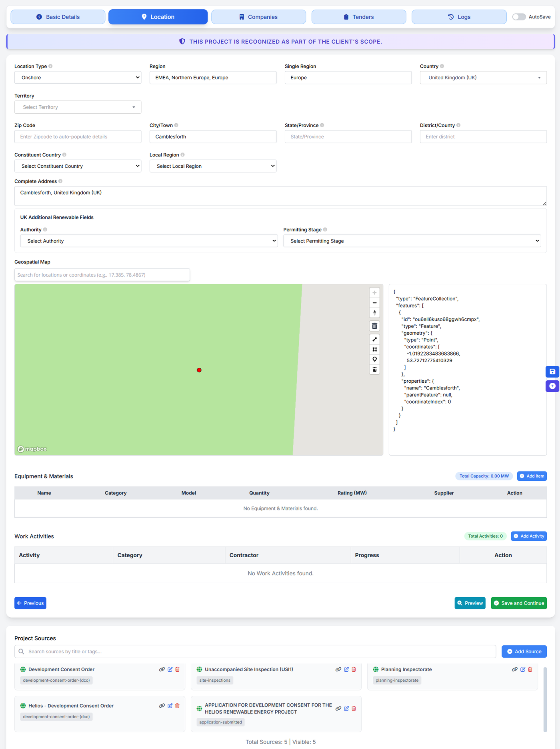The width and height of the screenshot is (560, 749).
Task: Open link for Planning Inspectorate source
Action: click(515, 669)
